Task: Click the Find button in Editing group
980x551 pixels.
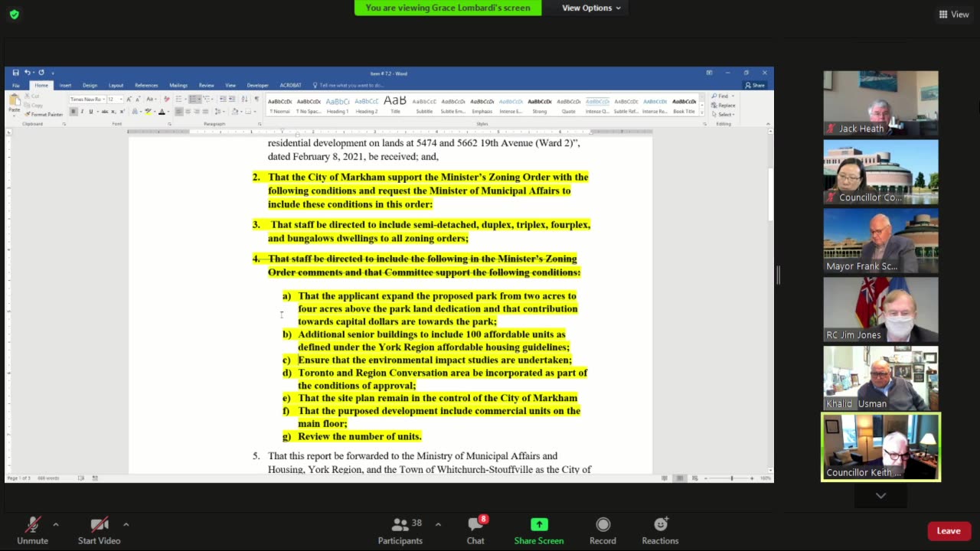Action: pyautogui.click(x=724, y=96)
